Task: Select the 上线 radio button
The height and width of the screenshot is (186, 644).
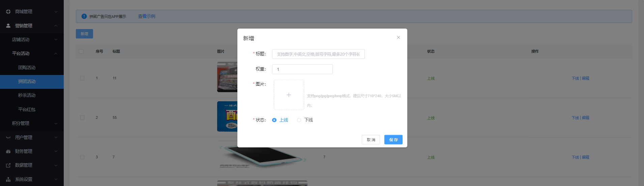Action: click(274, 120)
